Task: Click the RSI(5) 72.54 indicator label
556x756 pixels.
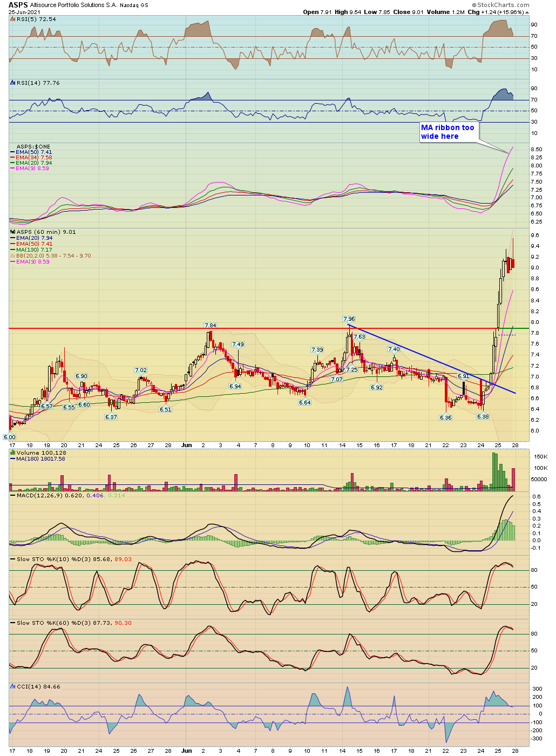Action: coord(36,19)
